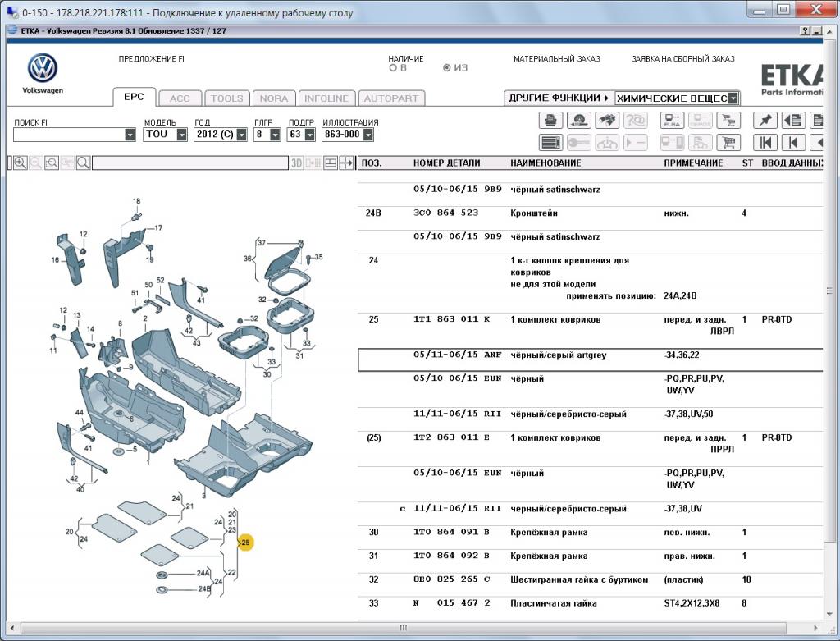Viewport: 840px width, 641px height.
Task: Select the НАЛИЧИЕ 'В' radio button
Action: tap(393, 68)
